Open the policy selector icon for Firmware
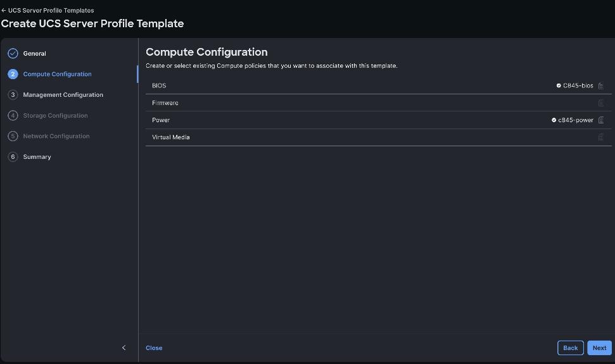615x364 pixels. [x=601, y=103]
